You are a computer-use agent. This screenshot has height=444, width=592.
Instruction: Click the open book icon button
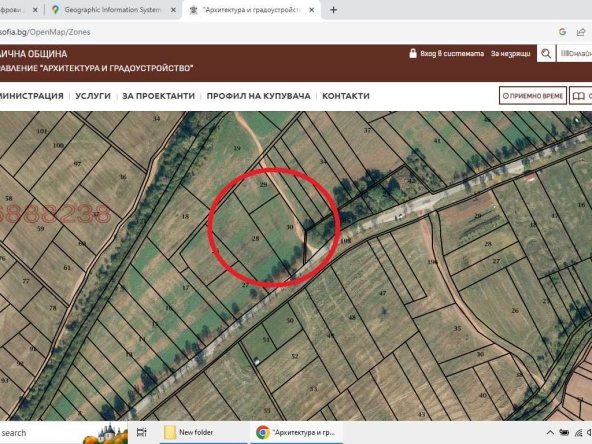pos(581,96)
